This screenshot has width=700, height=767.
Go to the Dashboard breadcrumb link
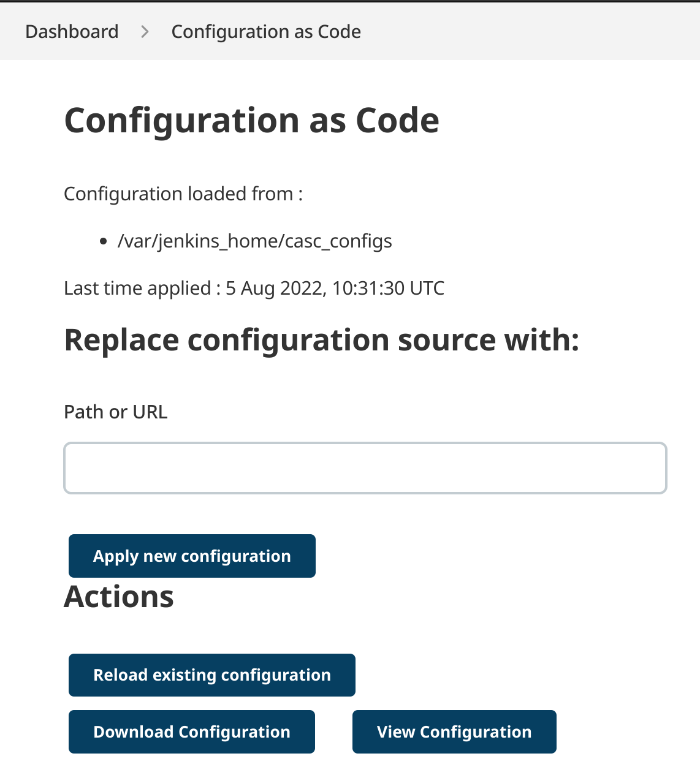[72, 31]
